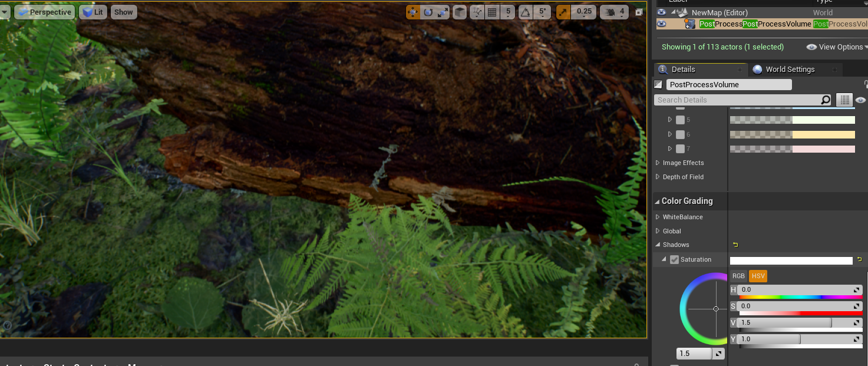Toggle grid snapping icon
This screenshot has width=868, height=366.
pyautogui.click(x=493, y=12)
